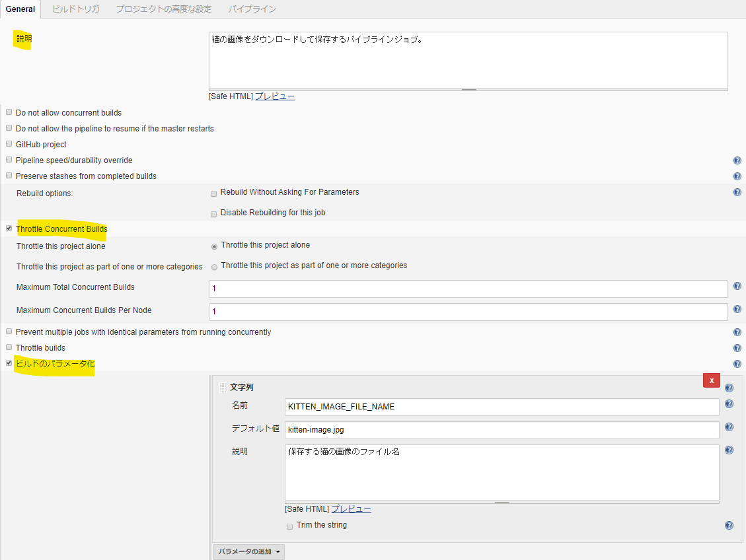
Task: Click help icon for Preserve stashes option
Action: click(x=737, y=176)
